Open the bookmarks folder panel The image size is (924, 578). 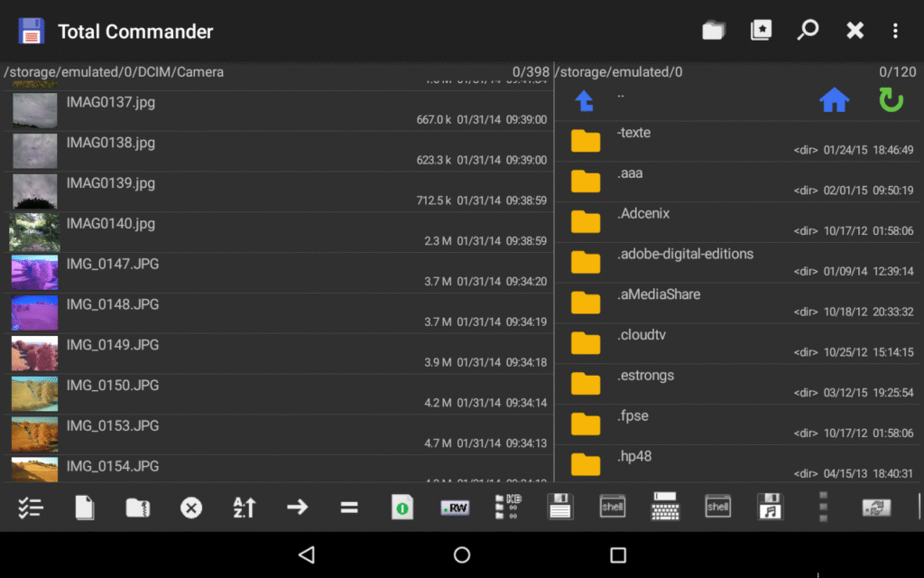coord(761,30)
